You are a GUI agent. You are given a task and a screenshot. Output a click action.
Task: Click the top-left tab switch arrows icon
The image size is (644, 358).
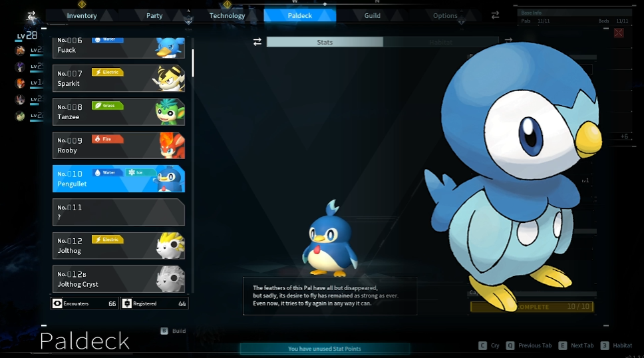coord(31,15)
